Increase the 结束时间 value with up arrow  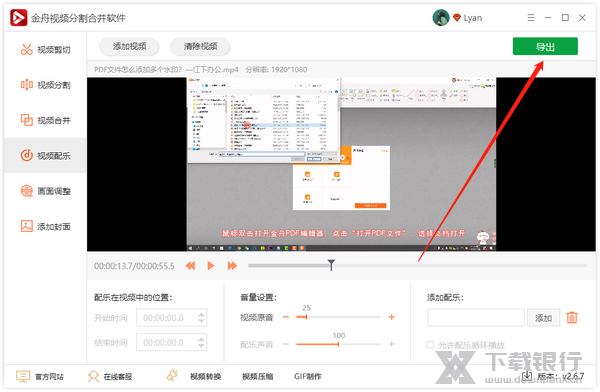tap(201, 339)
